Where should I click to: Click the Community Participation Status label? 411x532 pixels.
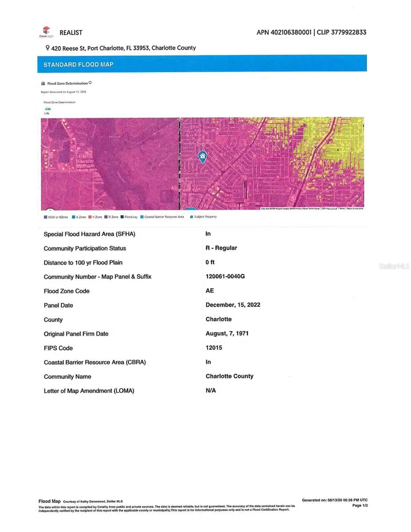[x=85, y=248]
